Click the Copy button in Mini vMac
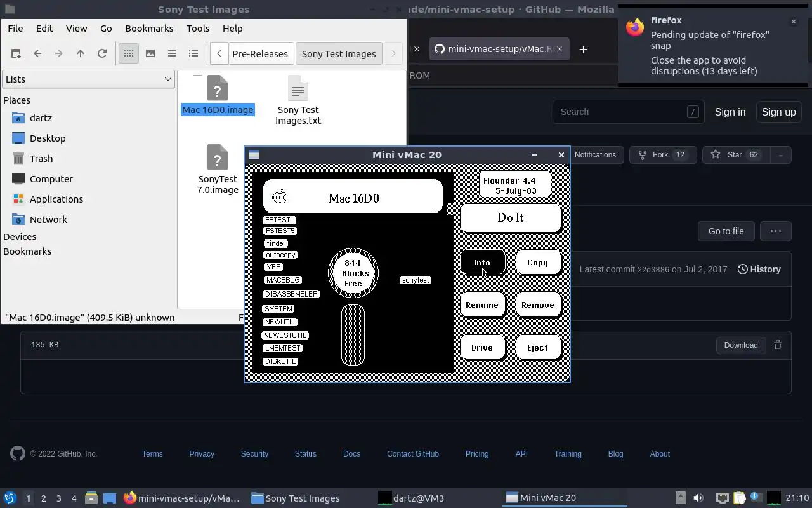The width and height of the screenshot is (812, 508). tap(537, 262)
